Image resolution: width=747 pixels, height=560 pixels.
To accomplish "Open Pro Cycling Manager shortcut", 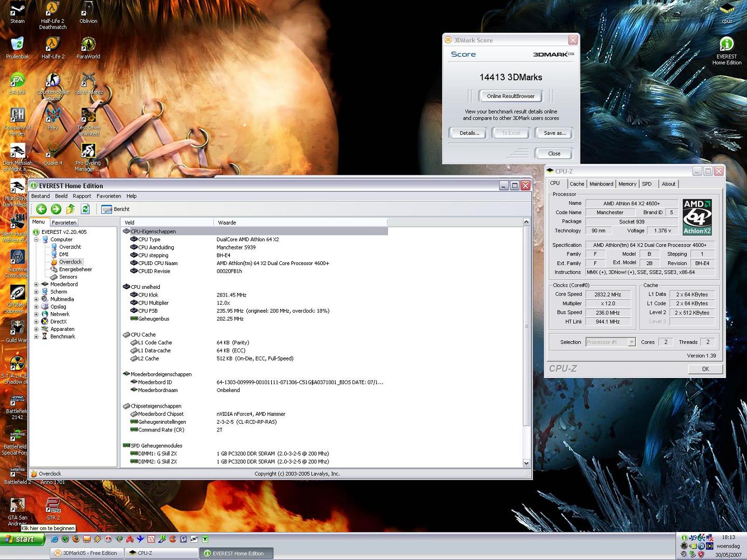I will pyautogui.click(x=88, y=158).
